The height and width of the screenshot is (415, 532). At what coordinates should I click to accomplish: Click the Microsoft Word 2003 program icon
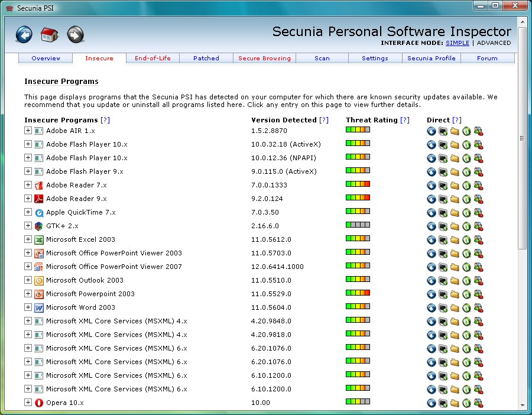[x=39, y=307]
